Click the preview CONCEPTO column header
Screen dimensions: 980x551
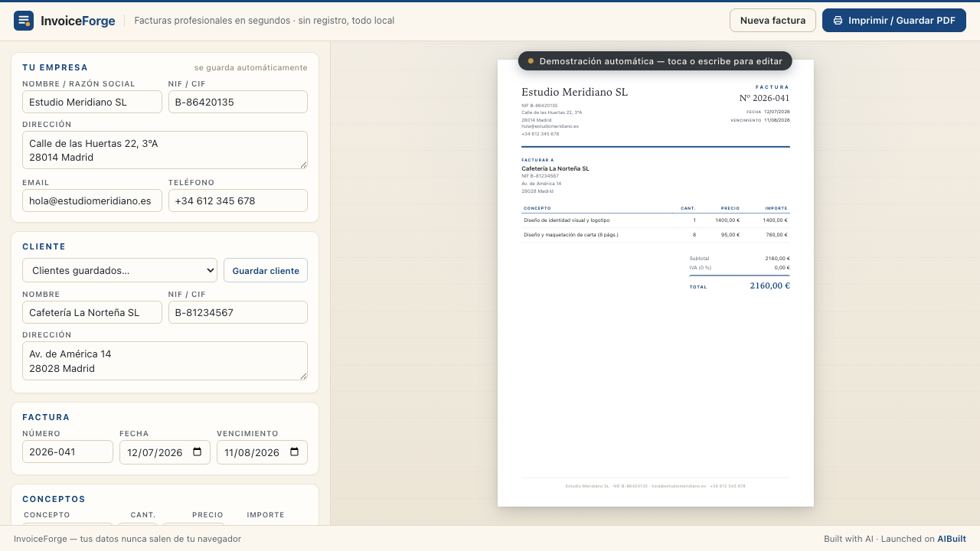pyautogui.click(x=537, y=208)
